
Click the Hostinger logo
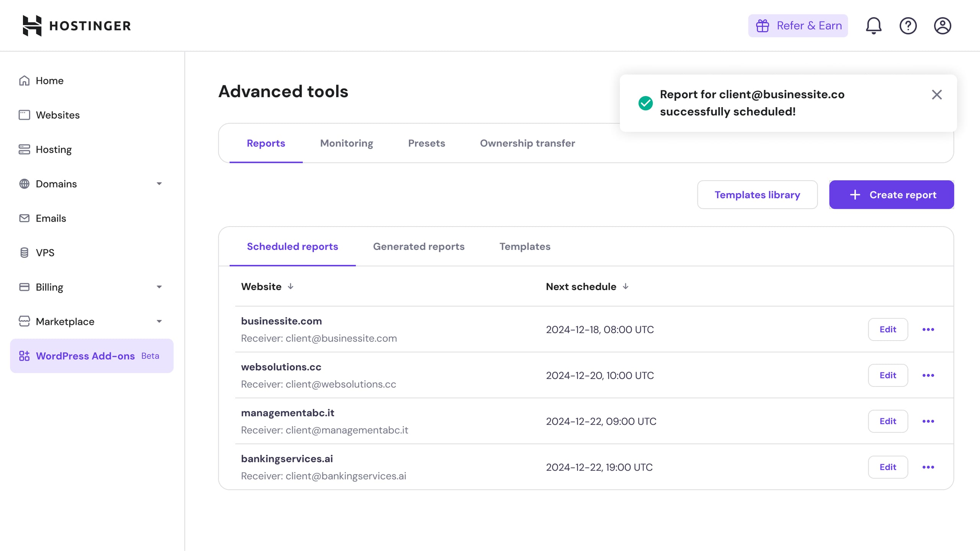(77, 26)
